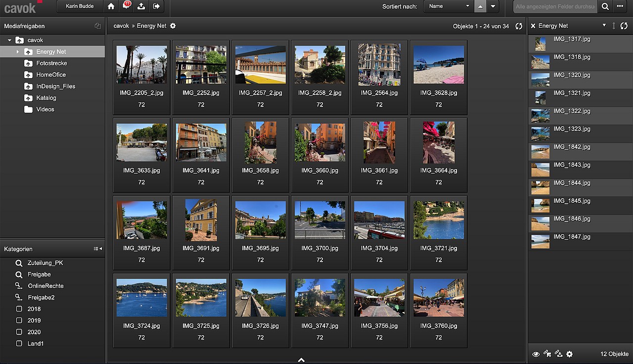Click the basket sort arrows icon
Screen dimensions: 633x364
(x=614, y=26)
